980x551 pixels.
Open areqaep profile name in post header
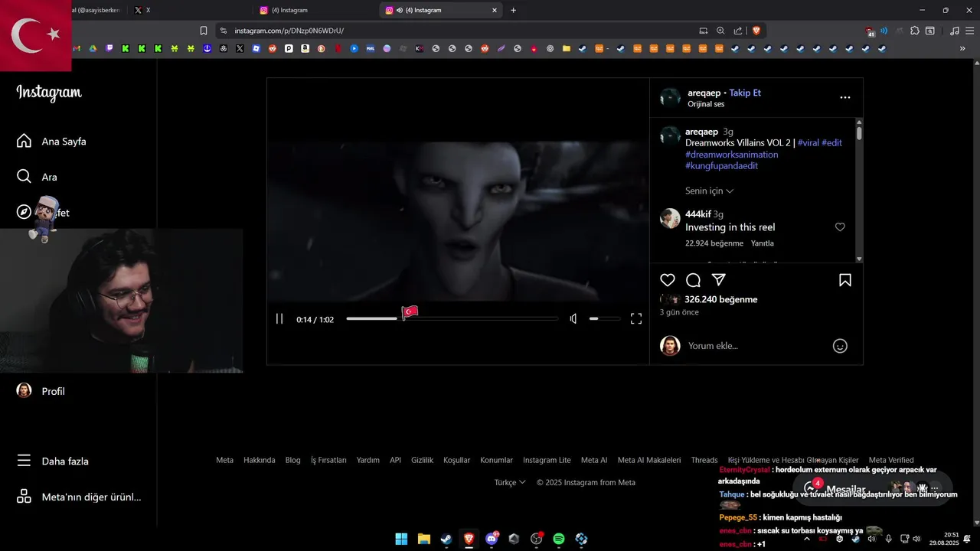[x=704, y=93]
